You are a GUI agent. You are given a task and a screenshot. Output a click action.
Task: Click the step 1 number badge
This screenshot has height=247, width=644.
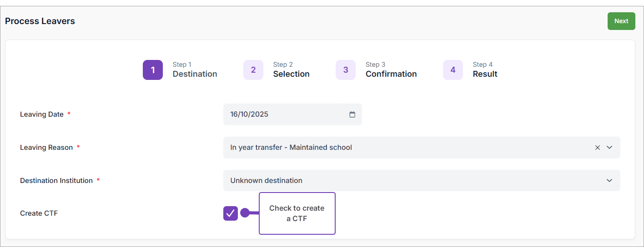click(153, 70)
